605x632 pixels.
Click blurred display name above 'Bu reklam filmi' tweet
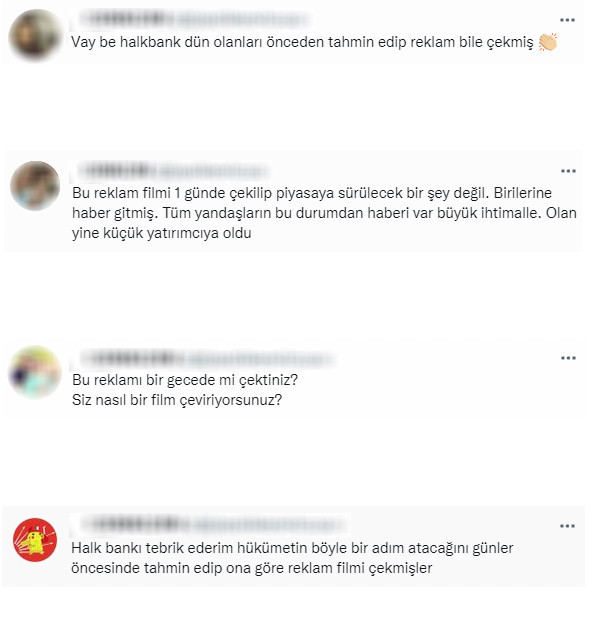pos(117,170)
